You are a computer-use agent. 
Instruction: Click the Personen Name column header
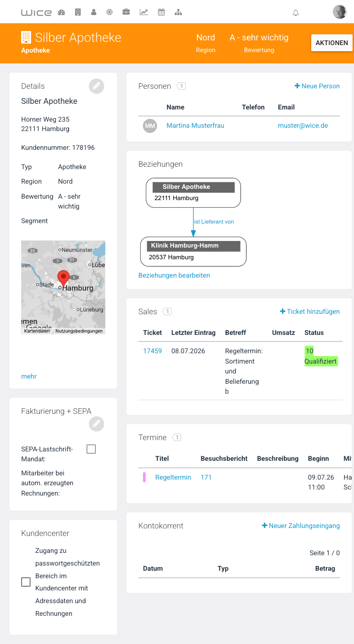[x=175, y=107]
